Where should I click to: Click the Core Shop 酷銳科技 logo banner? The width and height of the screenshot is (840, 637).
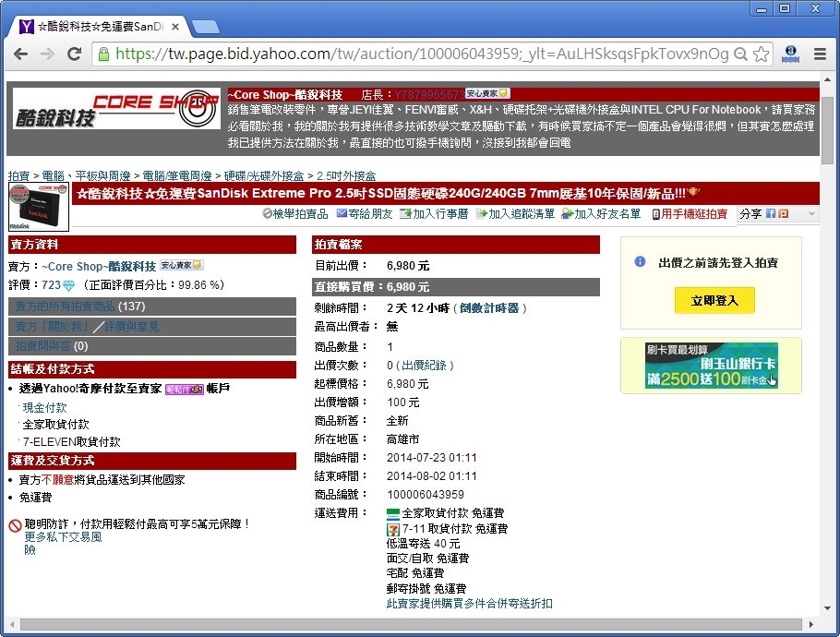[x=117, y=108]
